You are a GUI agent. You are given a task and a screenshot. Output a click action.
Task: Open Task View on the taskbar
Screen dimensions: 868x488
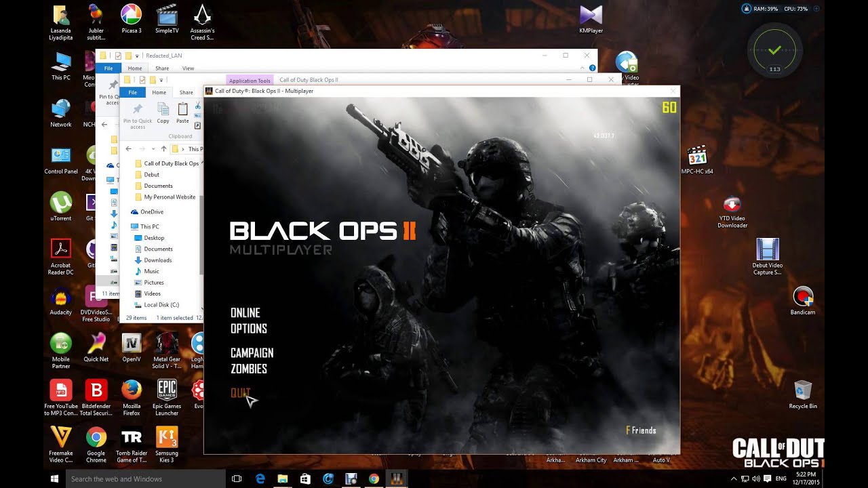(x=237, y=479)
